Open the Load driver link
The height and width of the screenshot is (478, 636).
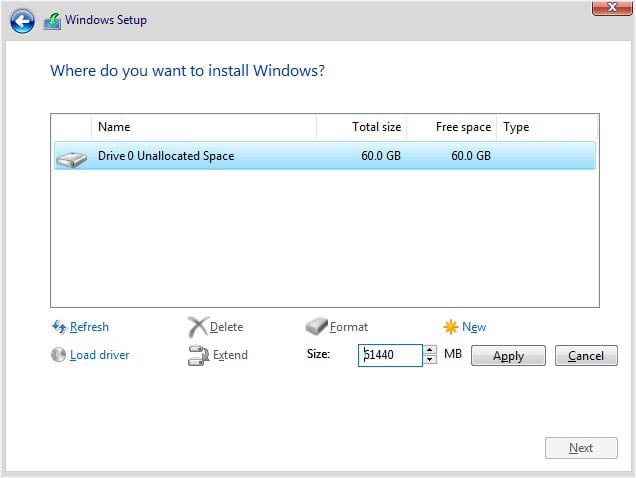[x=100, y=355]
